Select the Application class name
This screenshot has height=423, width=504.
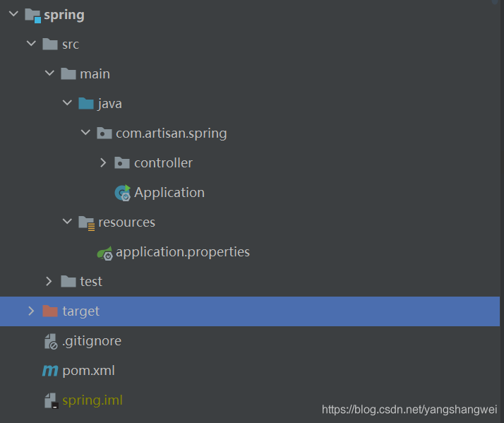[169, 193]
